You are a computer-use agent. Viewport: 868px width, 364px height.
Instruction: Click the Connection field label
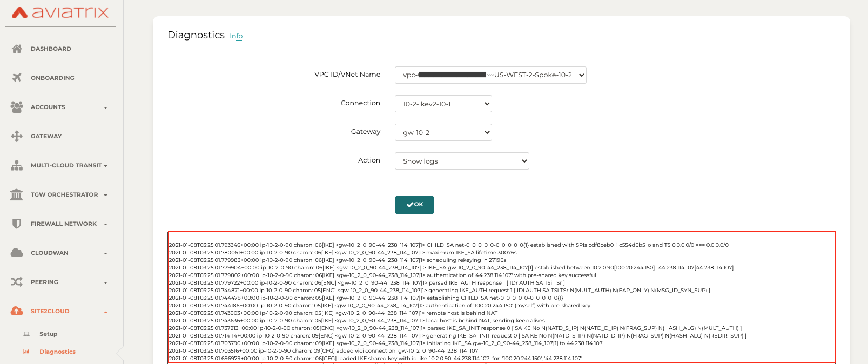360,103
